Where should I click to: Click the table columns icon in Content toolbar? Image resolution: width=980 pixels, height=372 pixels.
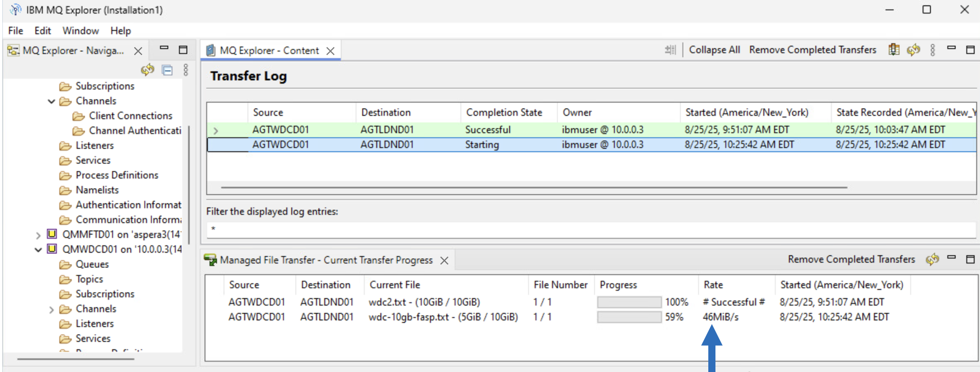click(x=894, y=50)
